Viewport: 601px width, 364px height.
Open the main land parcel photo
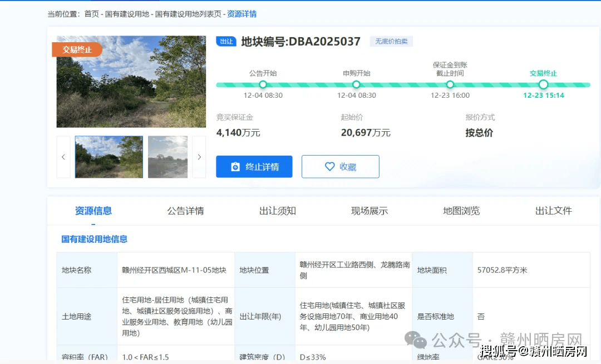tap(131, 82)
